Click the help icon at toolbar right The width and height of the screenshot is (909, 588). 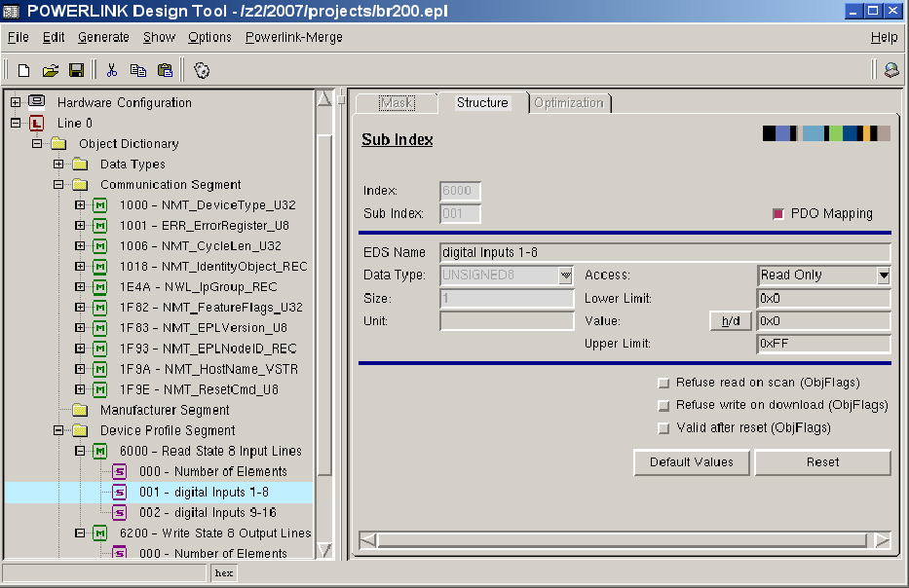point(891,71)
